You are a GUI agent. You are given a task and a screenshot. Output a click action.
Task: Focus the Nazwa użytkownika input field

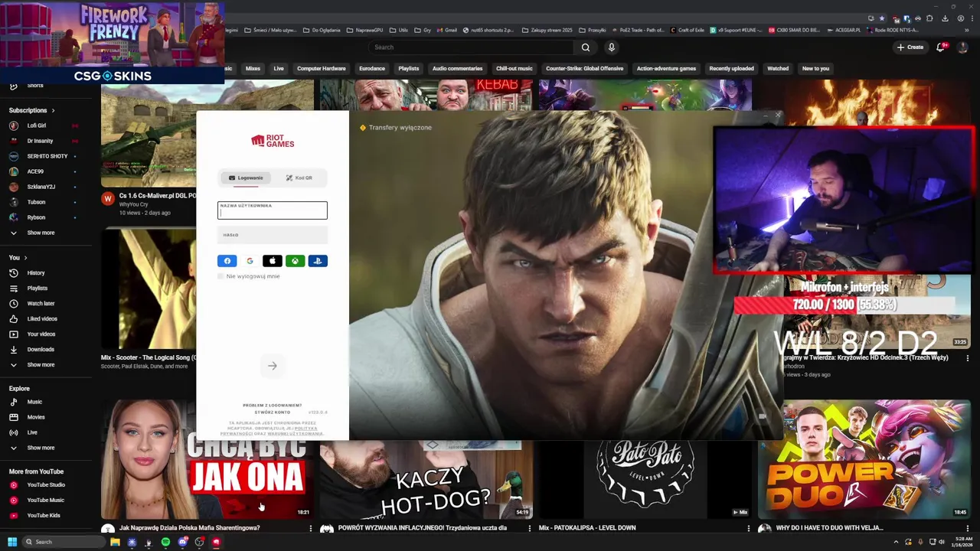click(x=273, y=210)
